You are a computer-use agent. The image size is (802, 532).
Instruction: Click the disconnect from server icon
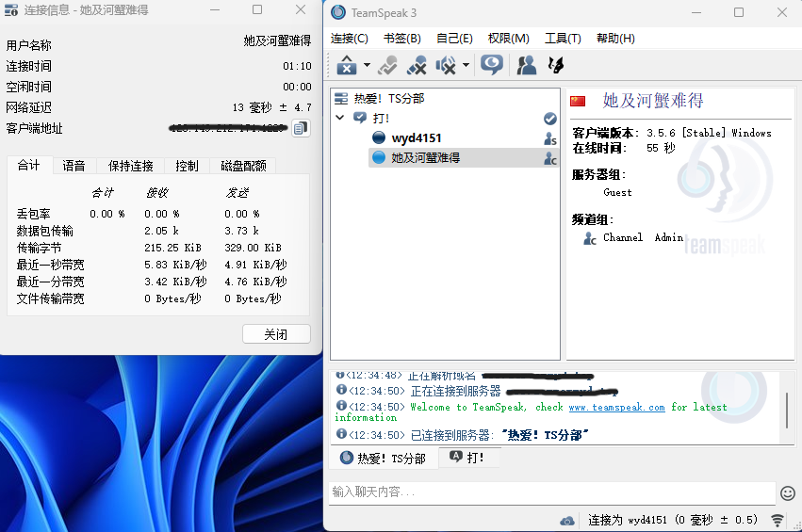coord(417,65)
